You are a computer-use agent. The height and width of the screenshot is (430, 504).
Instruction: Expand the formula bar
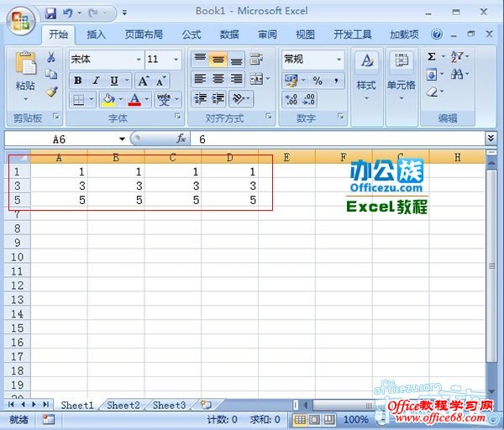491,139
